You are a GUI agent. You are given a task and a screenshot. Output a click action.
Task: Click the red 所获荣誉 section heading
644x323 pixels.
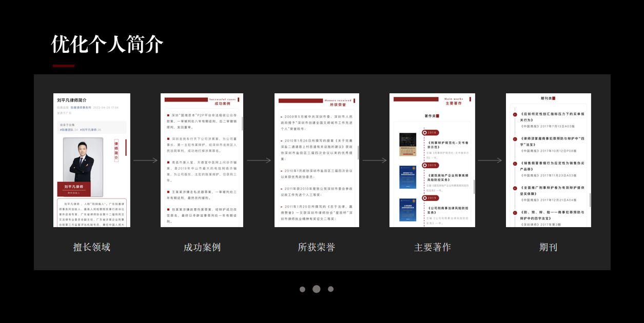click(338, 104)
